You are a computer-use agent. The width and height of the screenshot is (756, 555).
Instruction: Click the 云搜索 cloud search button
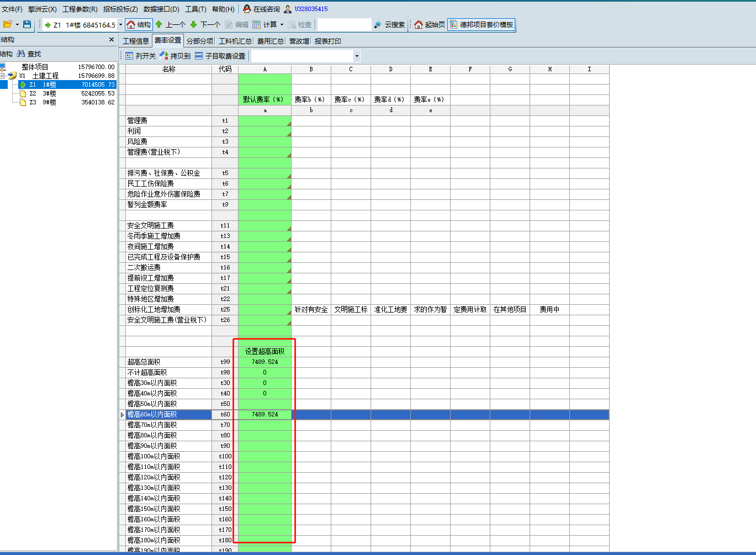tap(389, 24)
